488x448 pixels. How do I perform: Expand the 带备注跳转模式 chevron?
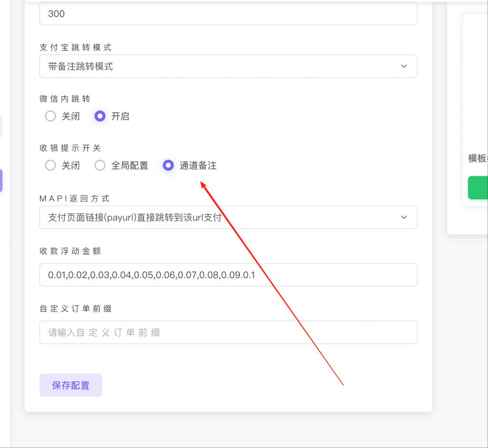(x=404, y=66)
